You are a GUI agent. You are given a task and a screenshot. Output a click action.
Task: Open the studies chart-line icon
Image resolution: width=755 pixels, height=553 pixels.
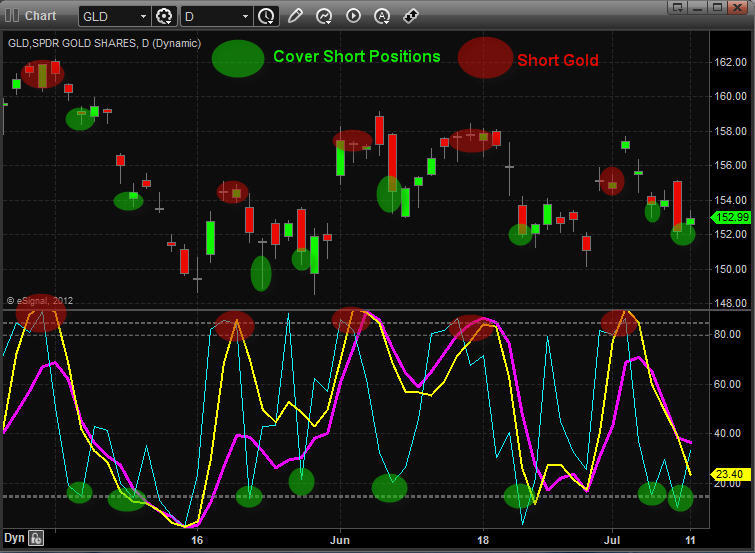point(324,16)
